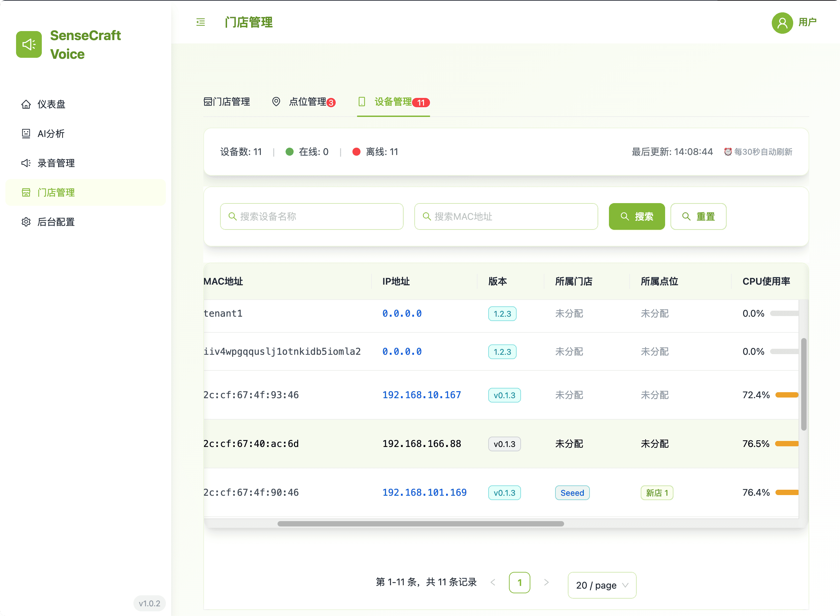Select the highlighted 门店管理 item in sidebar
Viewport: 840px width, 616px height.
[56, 192]
